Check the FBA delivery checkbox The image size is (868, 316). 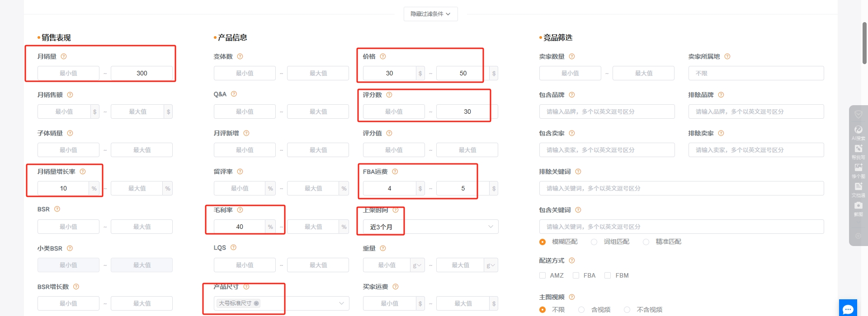(x=576, y=275)
